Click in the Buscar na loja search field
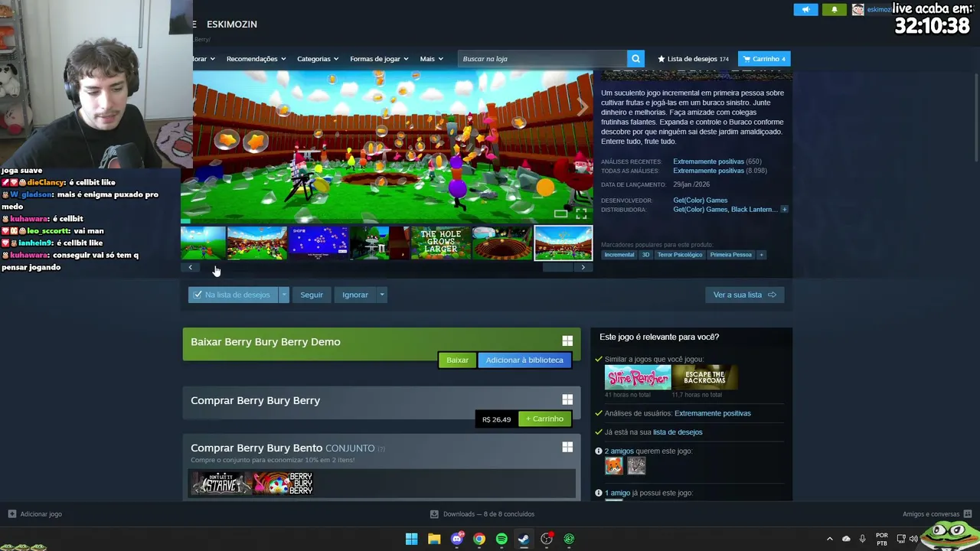This screenshot has width=980, height=551. [542, 59]
